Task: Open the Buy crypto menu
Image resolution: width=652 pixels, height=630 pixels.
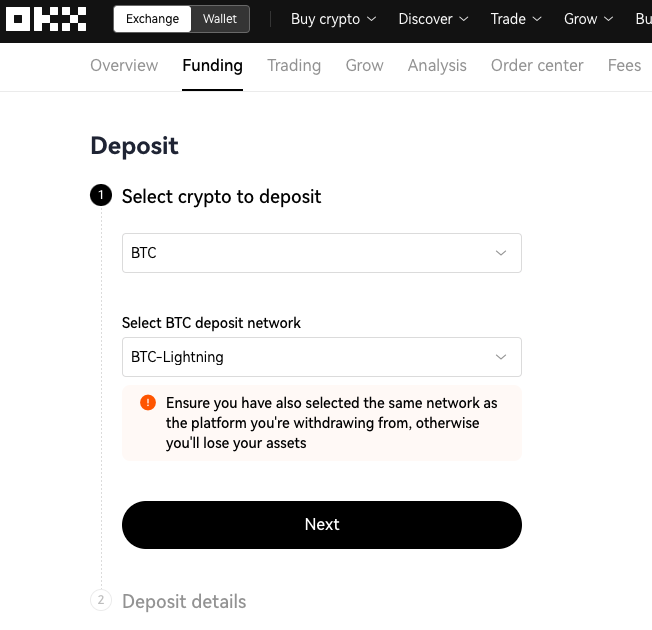Action: (x=333, y=19)
